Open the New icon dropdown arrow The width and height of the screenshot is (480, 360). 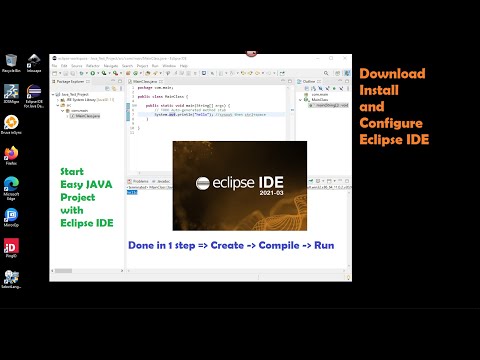point(60,73)
